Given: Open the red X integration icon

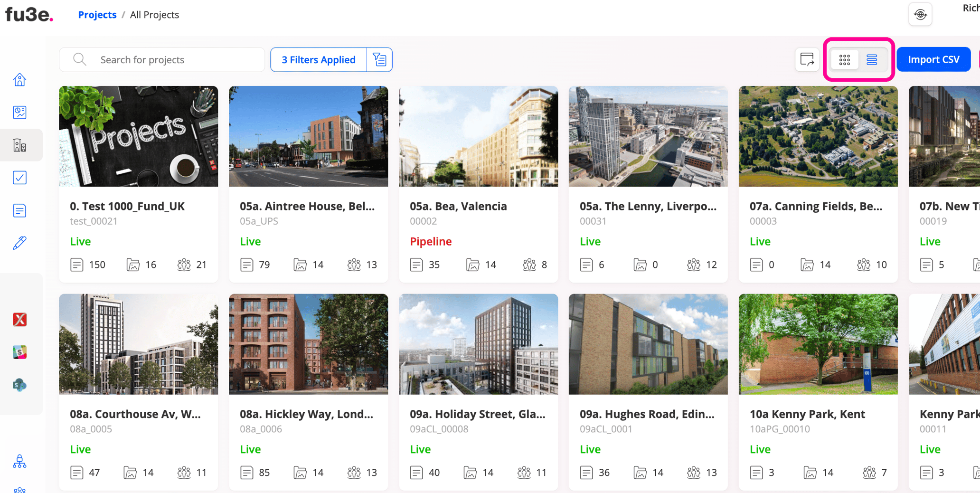Looking at the screenshot, I should tap(19, 320).
